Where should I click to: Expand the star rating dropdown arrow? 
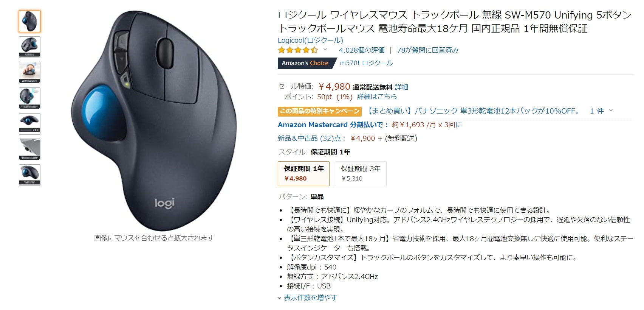click(x=325, y=50)
